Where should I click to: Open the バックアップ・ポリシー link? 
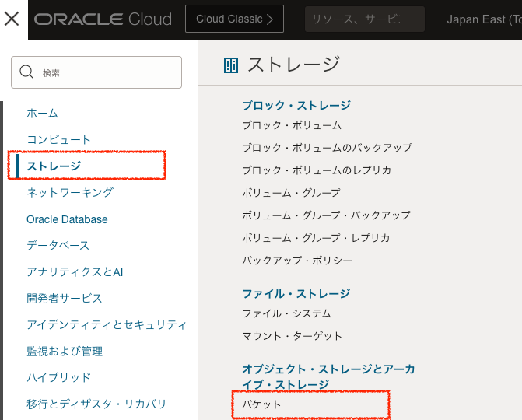click(x=297, y=260)
